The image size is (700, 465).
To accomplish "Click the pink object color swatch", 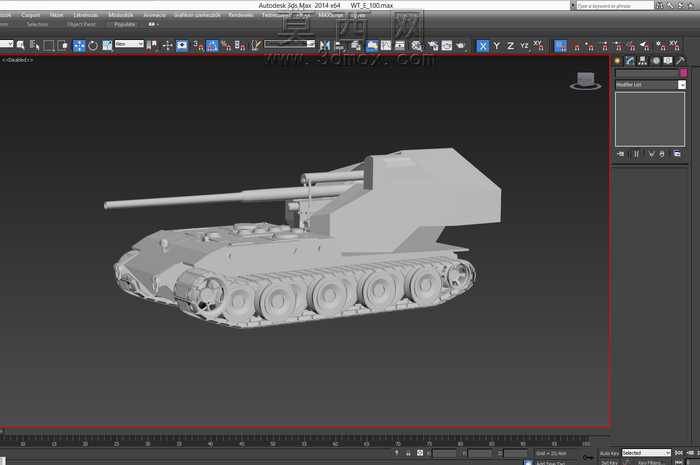I will [x=683, y=72].
